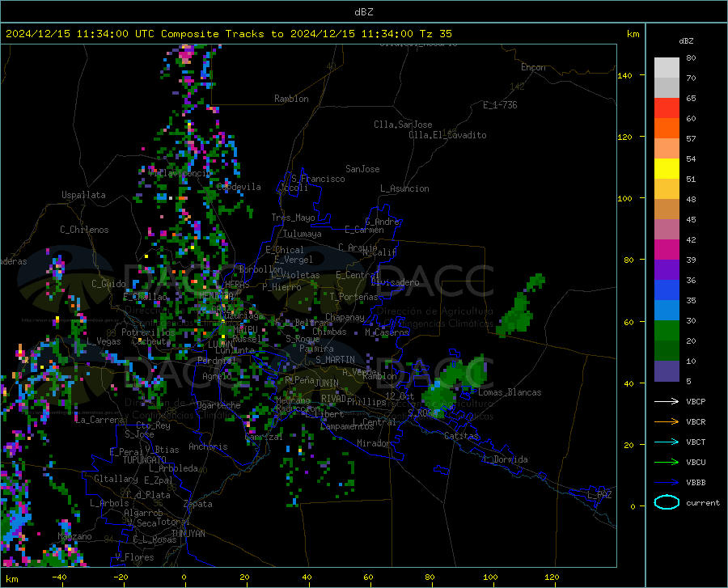Click the 'L_Asuncion' map label
728x588 pixels.
[x=404, y=188]
